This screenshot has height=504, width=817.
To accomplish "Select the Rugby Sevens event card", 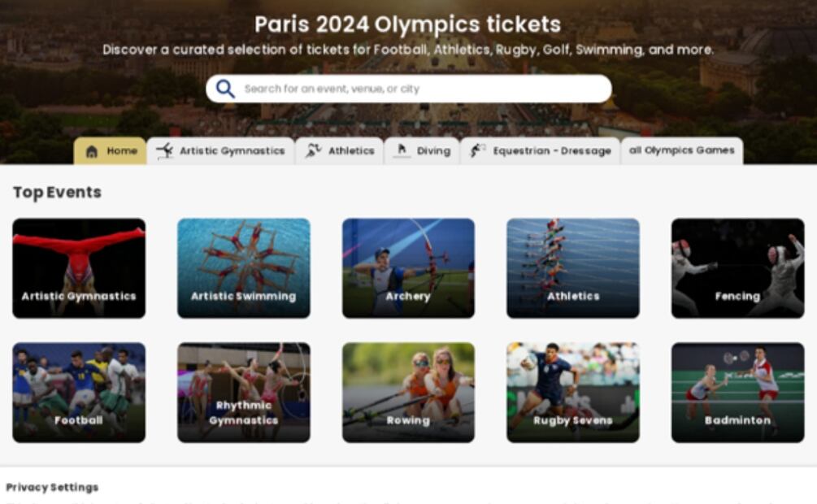I will (573, 393).
